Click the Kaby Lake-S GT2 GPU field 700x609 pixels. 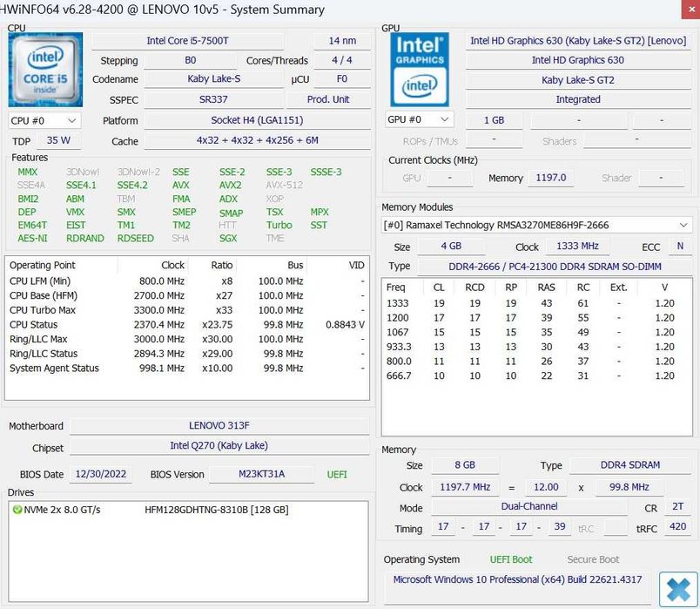click(578, 80)
